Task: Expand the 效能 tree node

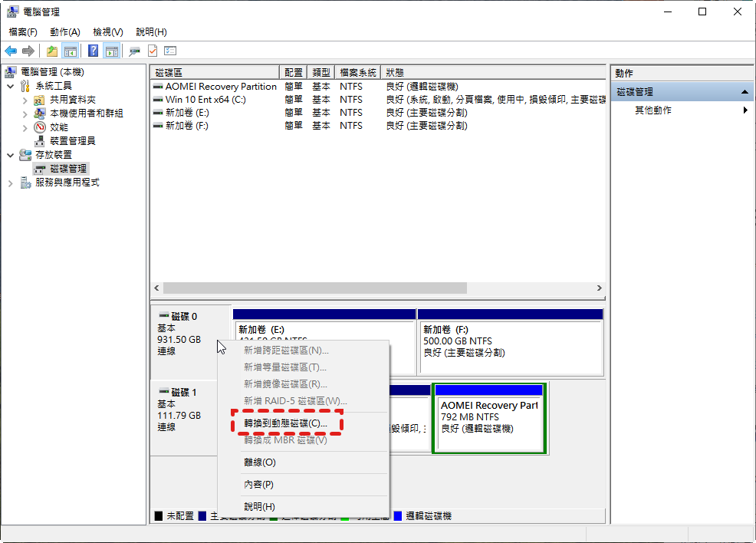Action: [25, 128]
